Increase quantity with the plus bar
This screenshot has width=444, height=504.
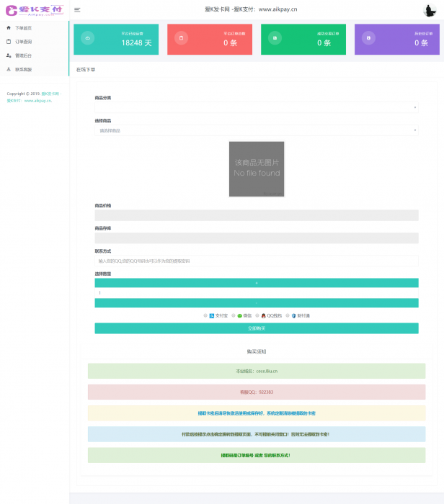(256, 283)
